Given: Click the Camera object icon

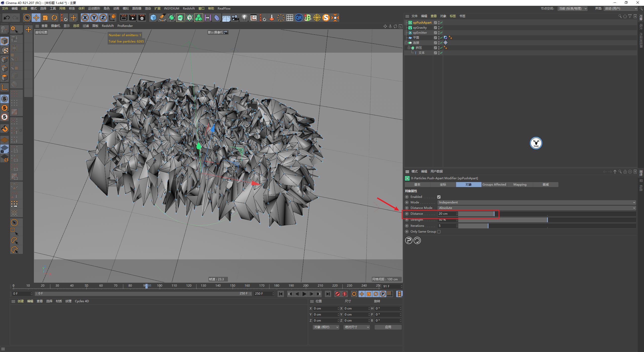Looking at the screenshot, I should pos(235,18).
